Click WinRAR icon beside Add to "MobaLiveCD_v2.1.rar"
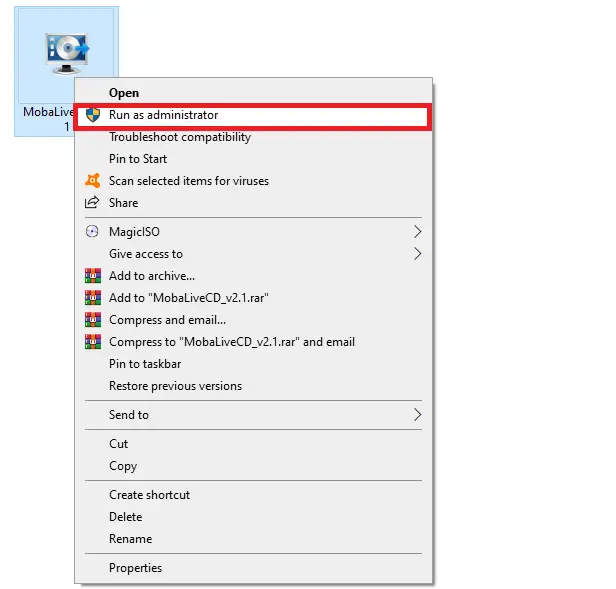Viewport: 616px width, 589px height. click(93, 298)
